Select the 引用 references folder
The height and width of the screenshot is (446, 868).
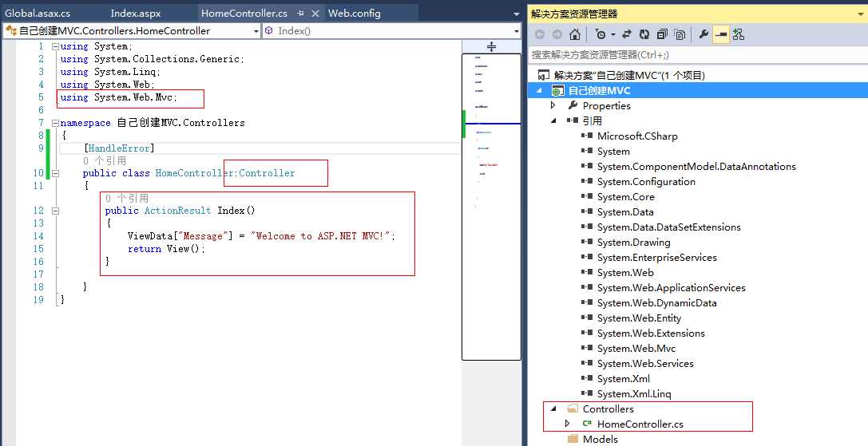tap(593, 120)
